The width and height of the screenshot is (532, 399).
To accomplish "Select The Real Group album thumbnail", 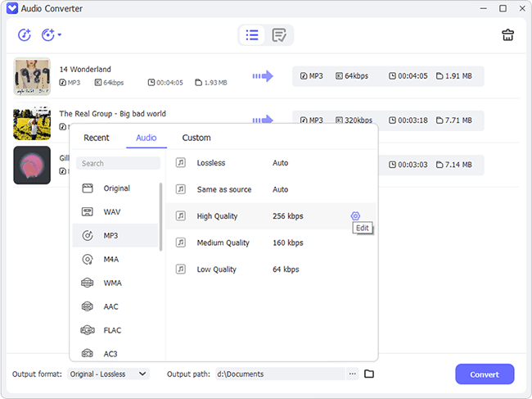I will point(32,121).
